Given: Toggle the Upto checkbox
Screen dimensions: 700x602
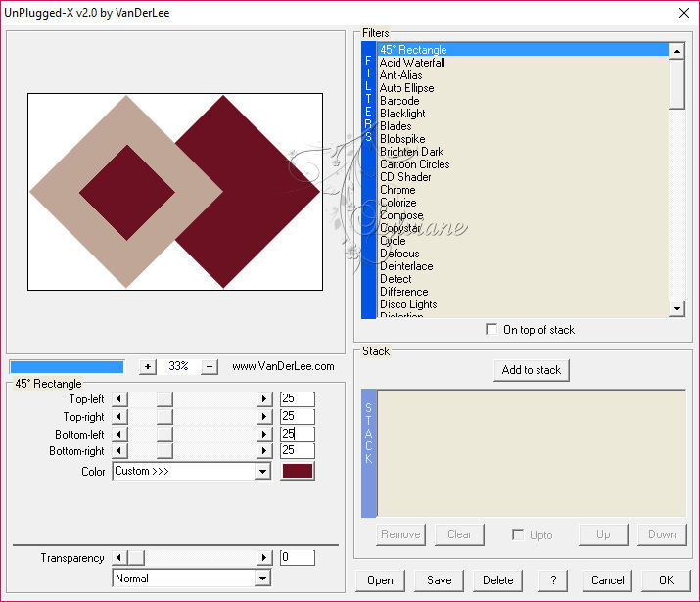Looking at the screenshot, I should click(518, 534).
